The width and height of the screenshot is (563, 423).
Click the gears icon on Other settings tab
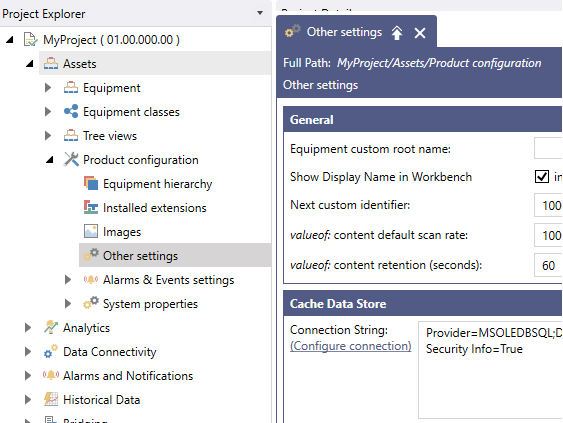coord(293,31)
